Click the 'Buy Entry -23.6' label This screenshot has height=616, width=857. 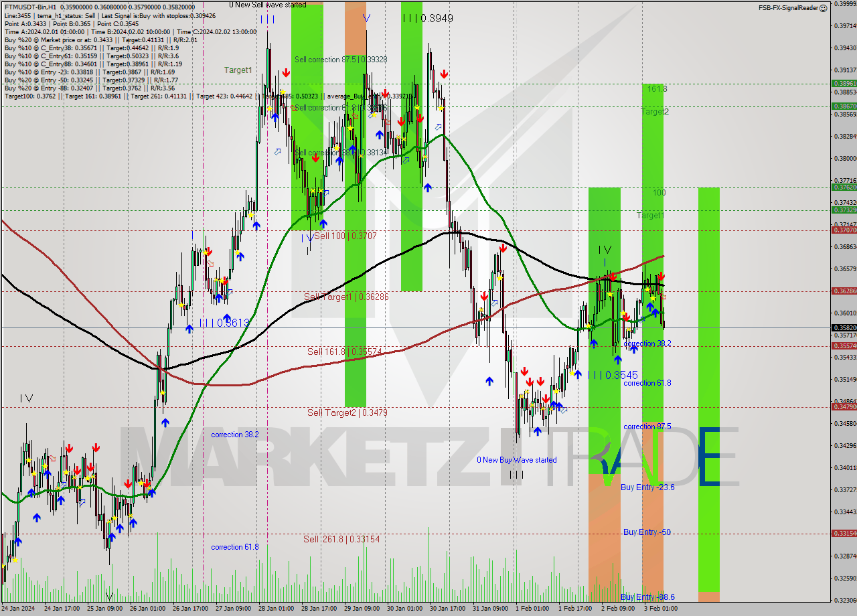click(647, 487)
